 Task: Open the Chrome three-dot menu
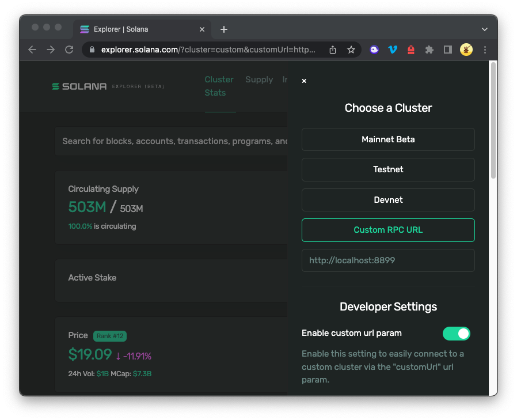coord(485,50)
